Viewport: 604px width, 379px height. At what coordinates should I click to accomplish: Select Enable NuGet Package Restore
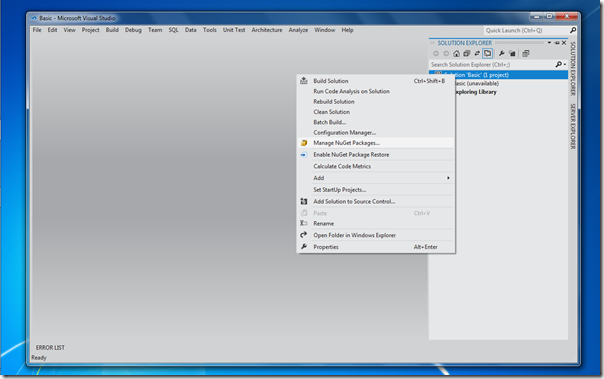click(376, 154)
